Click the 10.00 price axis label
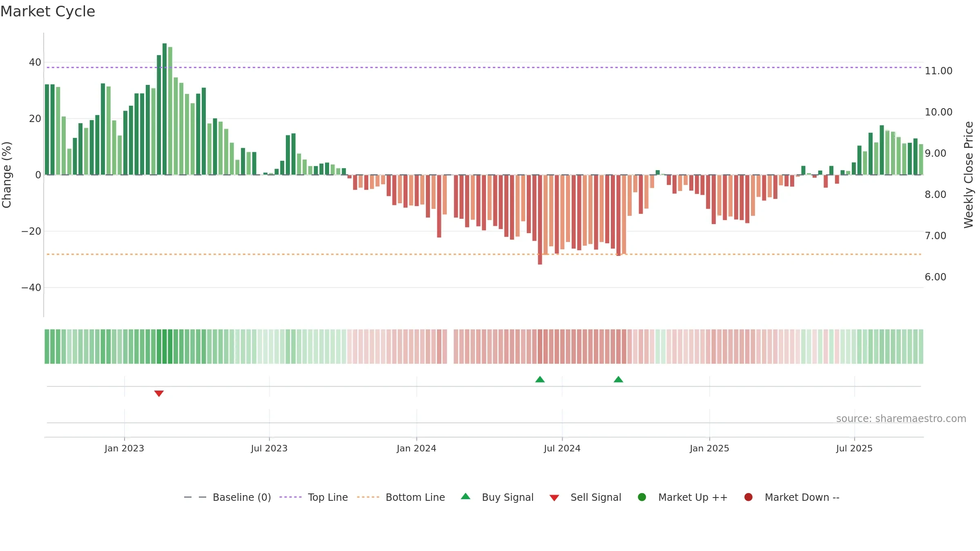Viewport: 980px width, 551px height. pyautogui.click(x=938, y=112)
